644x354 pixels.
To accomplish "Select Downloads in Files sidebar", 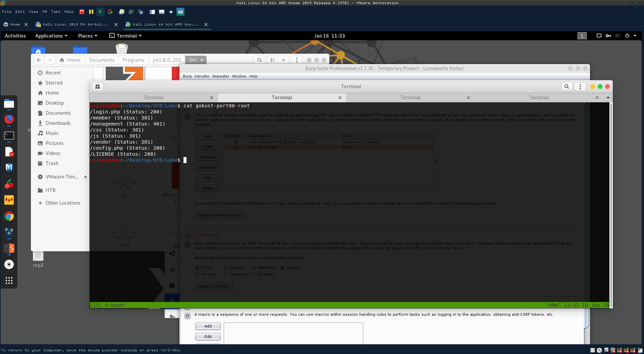I will [x=58, y=123].
